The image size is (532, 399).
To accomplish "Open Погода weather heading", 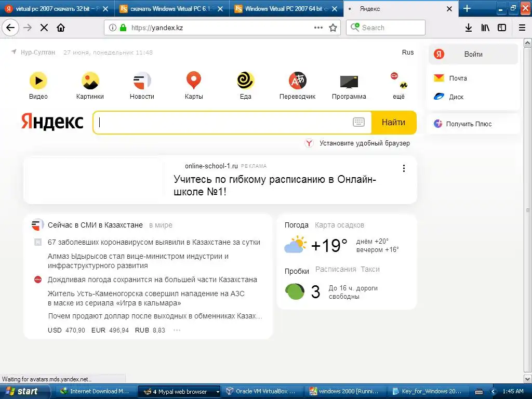I will point(296,225).
